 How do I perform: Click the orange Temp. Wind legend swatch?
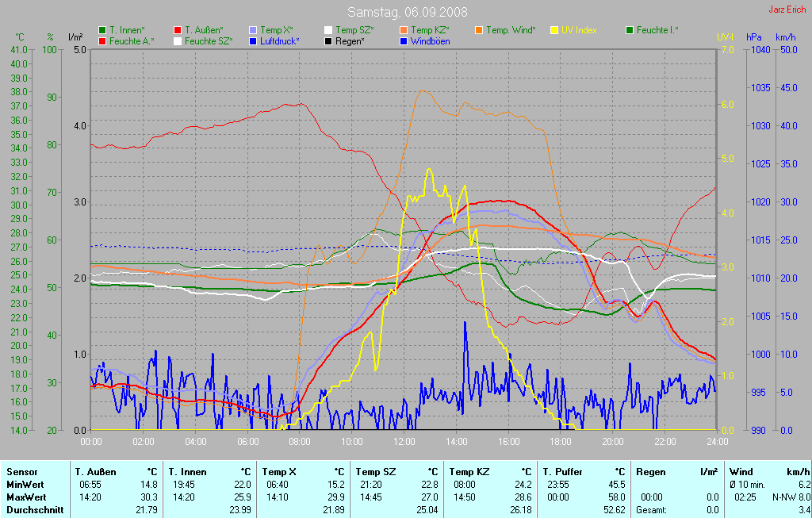478,31
